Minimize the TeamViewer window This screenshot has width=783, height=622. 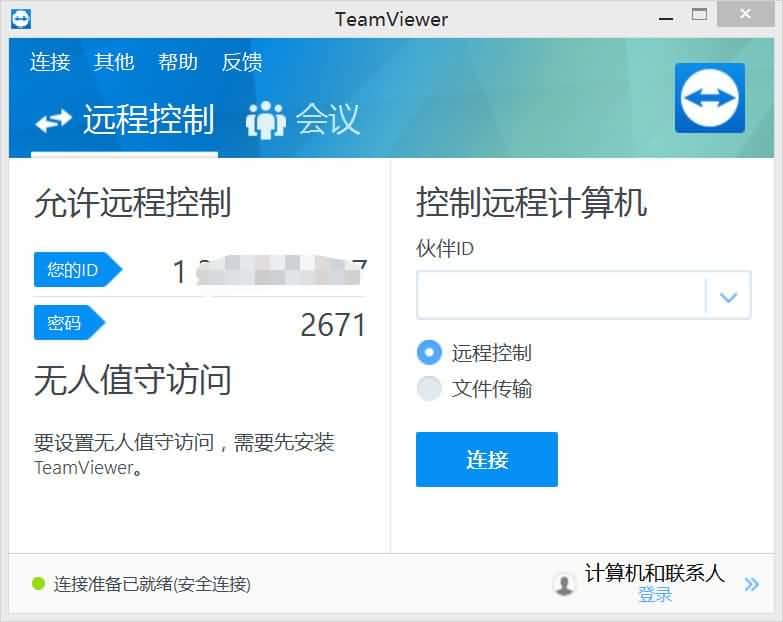pyautogui.click(x=666, y=18)
